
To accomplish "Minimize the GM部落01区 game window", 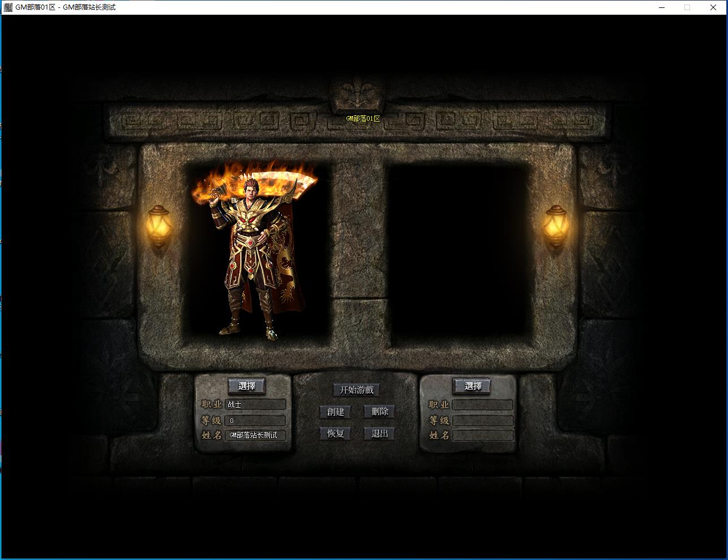I will click(x=661, y=7).
